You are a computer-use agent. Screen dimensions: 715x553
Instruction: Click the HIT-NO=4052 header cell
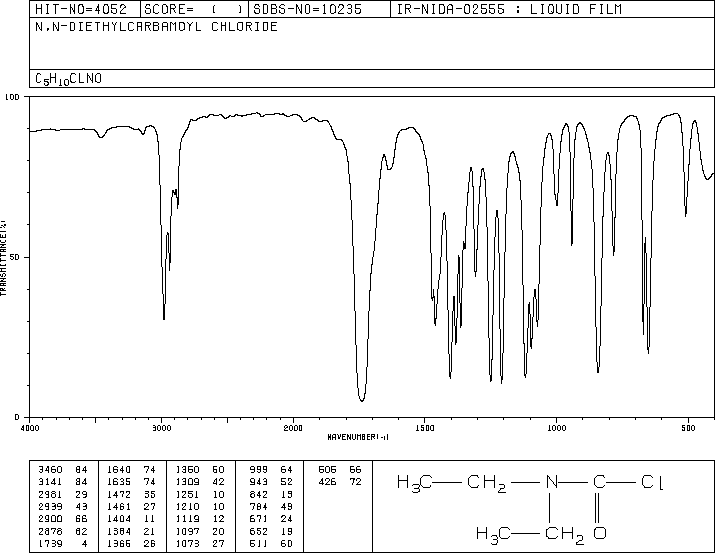[x=84, y=9]
